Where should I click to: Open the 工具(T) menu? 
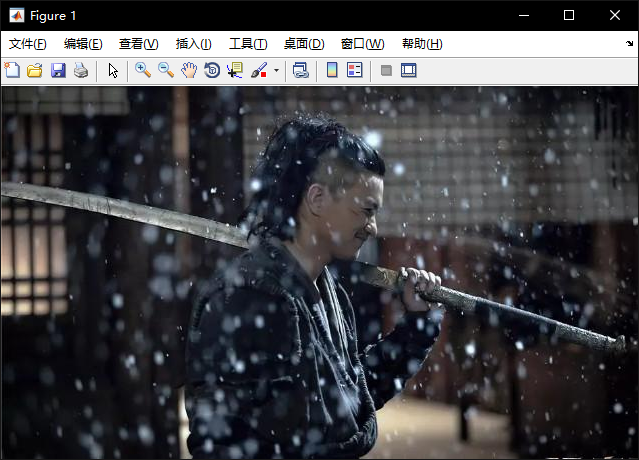coord(248,44)
